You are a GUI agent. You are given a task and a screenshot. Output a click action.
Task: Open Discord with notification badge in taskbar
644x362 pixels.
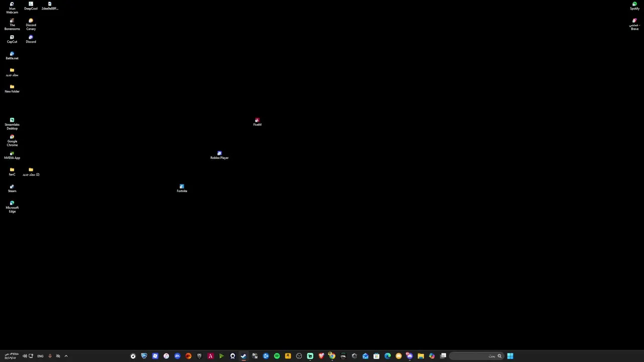(410, 356)
